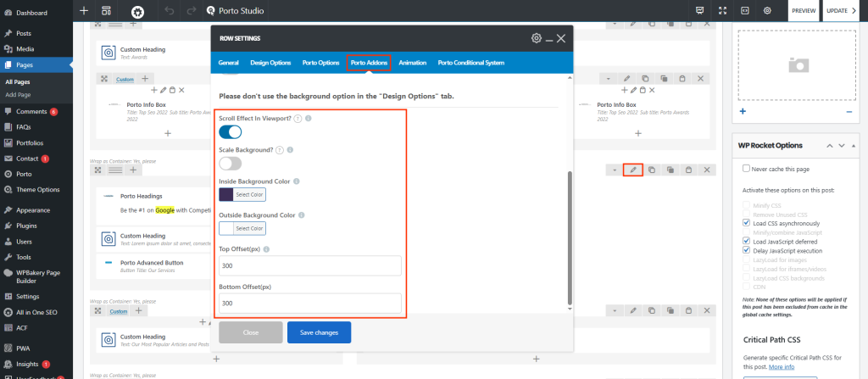Toggle collapse arrow of bottom Custom Heading row
This screenshot has height=379, width=868.
click(615, 310)
